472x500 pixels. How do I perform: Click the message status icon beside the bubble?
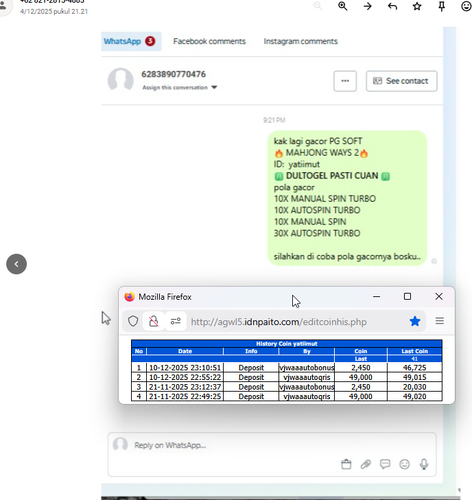click(x=434, y=261)
